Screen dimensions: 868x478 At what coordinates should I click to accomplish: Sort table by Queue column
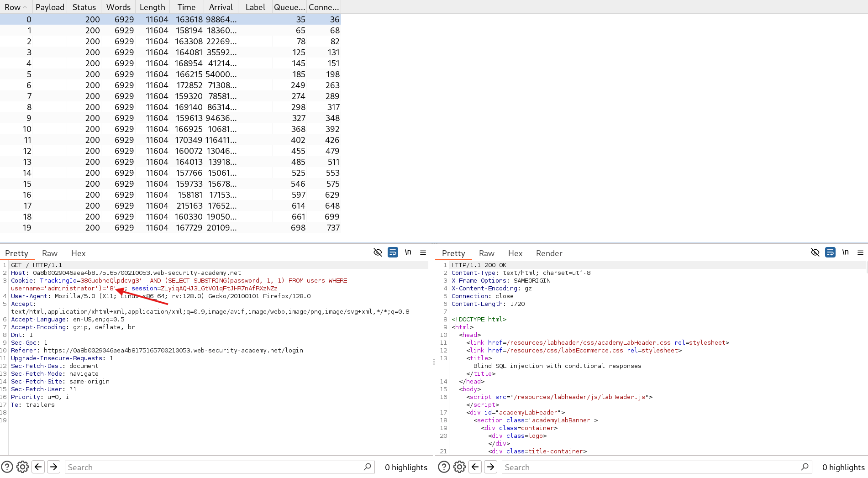pyautogui.click(x=289, y=7)
